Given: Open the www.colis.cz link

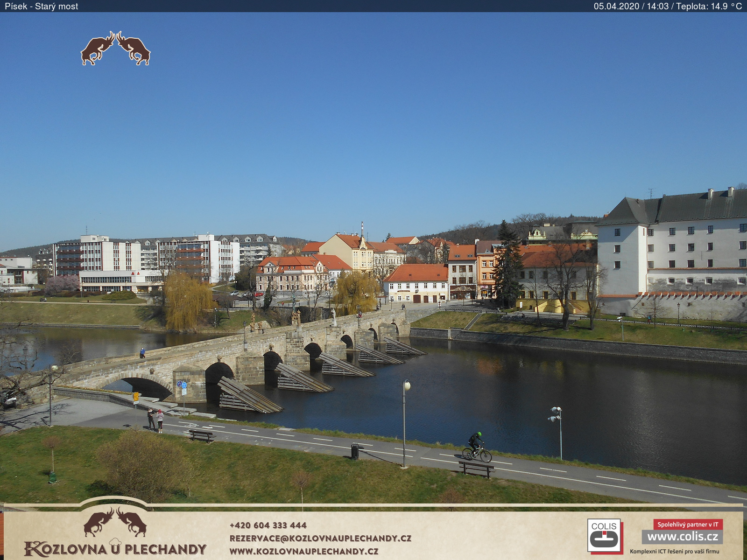Looking at the screenshot, I should [x=682, y=537].
